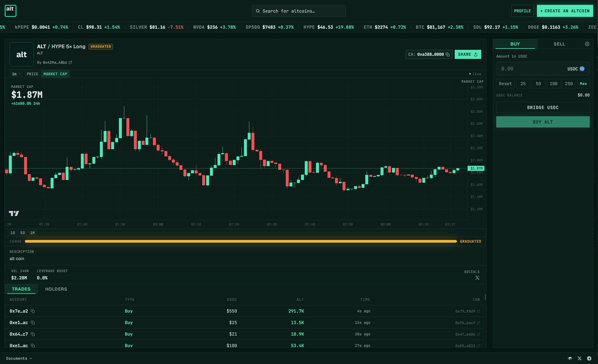
Task: Click BTC $81,167 in the ticker bar
Action: click(x=439, y=27)
